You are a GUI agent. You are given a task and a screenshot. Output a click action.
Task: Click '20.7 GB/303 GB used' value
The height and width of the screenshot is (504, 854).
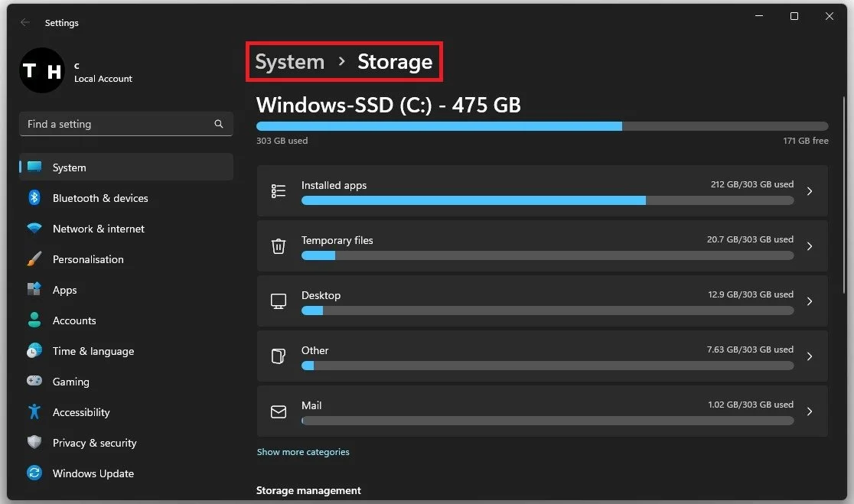pos(750,239)
